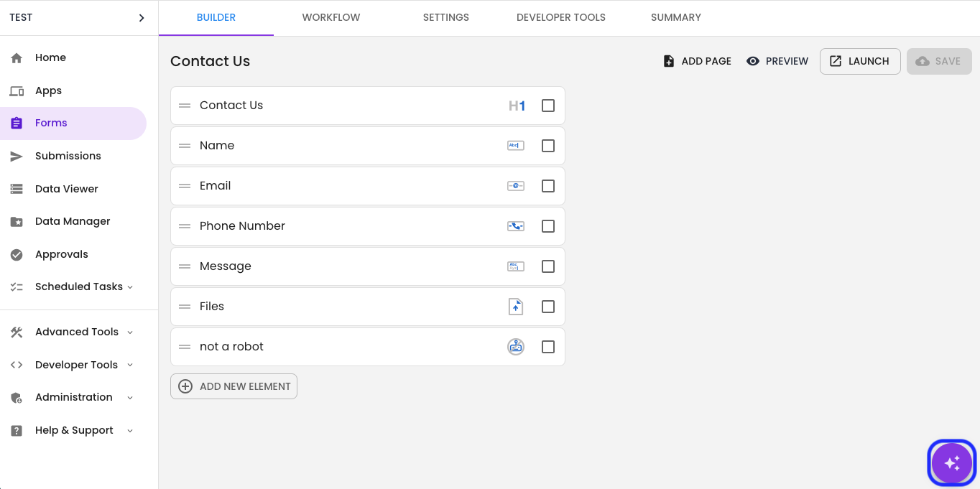Viewport: 980px width, 489px height.
Task: Expand Scheduled Tasks submenu arrow
Action: (x=130, y=287)
